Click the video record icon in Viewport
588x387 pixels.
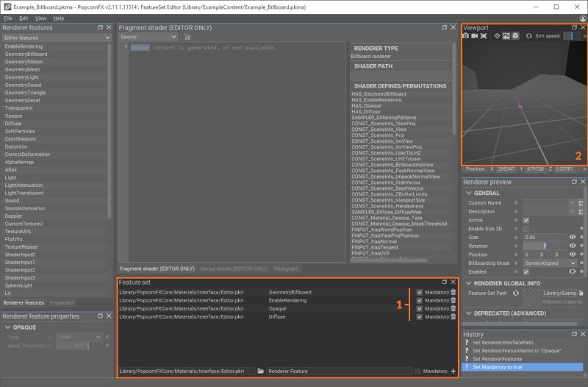475,35
